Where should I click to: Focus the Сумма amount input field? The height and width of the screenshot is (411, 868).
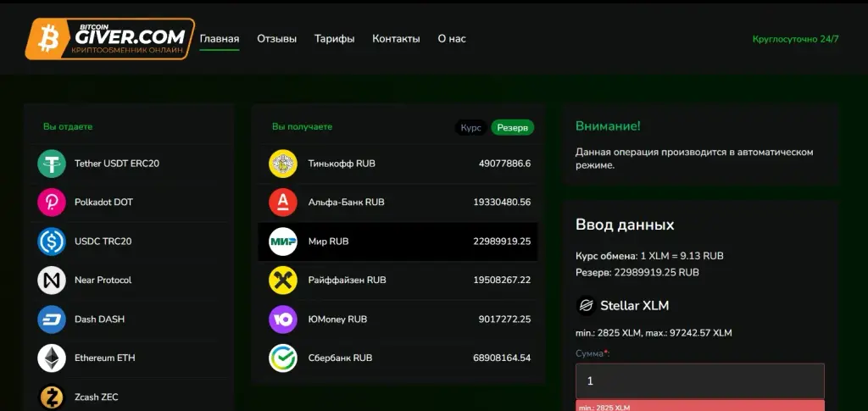pyautogui.click(x=699, y=381)
